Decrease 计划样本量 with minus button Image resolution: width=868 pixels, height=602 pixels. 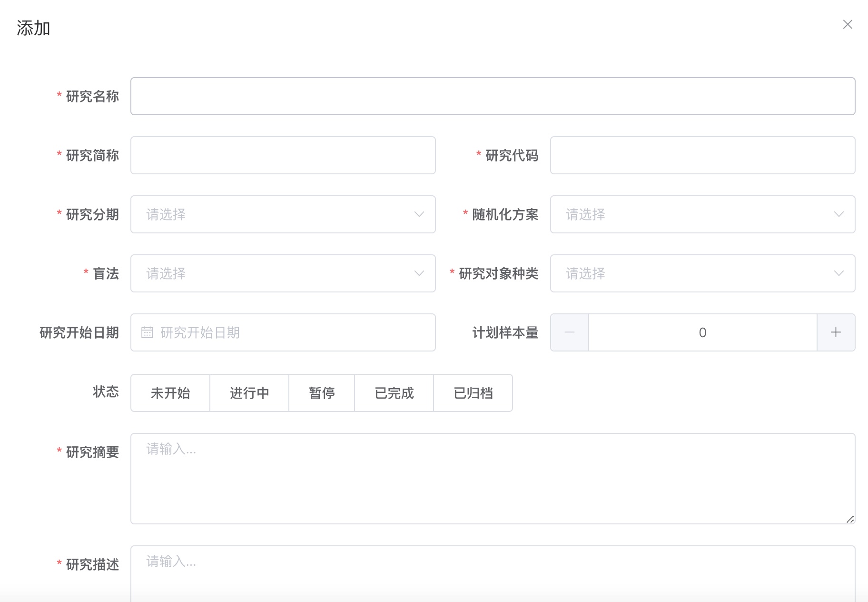570,332
